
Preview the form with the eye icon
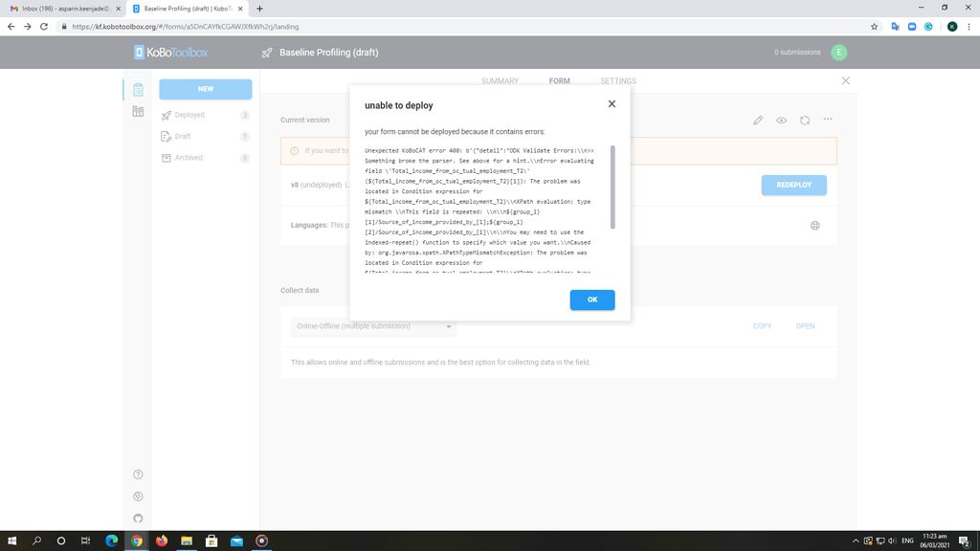pos(781,120)
